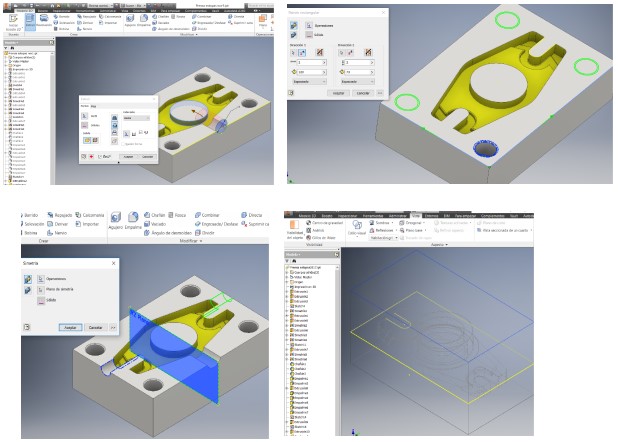
Task: Click the Dividir tool in bottom-left ribbon
Action: [x=205, y=233]
